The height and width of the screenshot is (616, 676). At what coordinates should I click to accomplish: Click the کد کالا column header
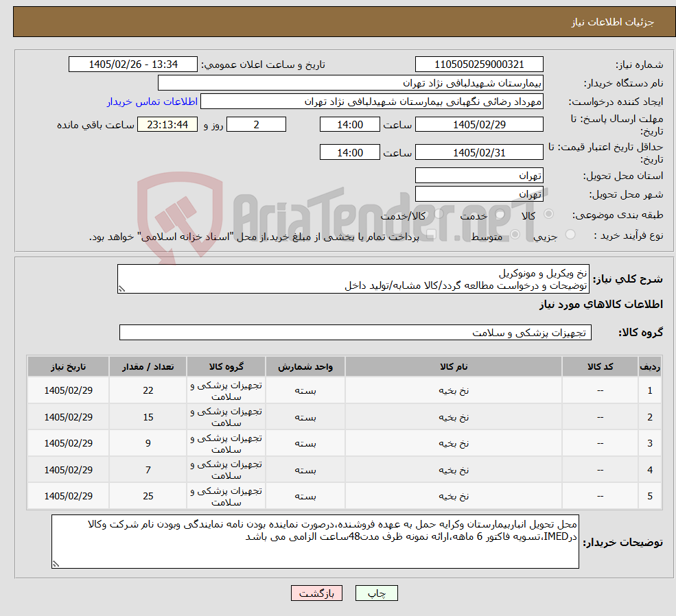(600, 366)
